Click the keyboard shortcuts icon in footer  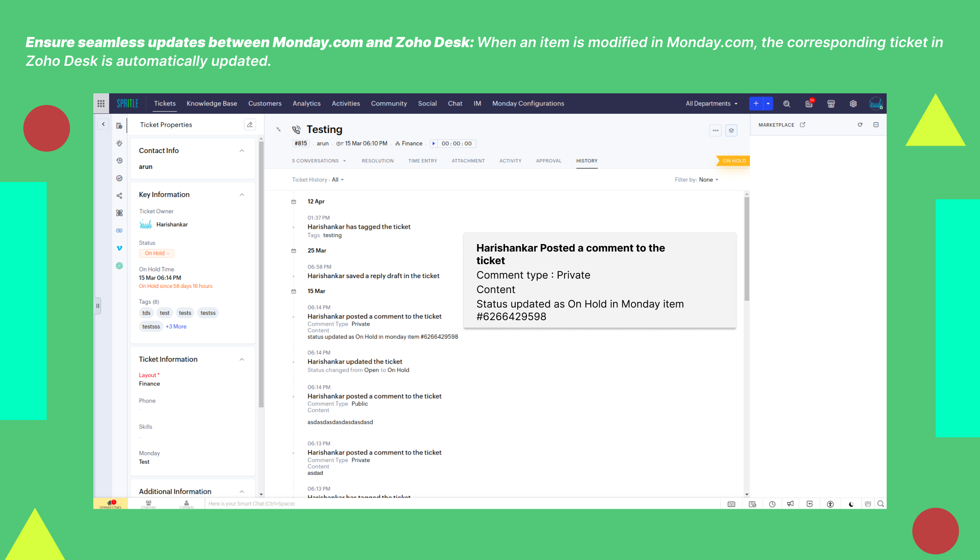point(731,504)
